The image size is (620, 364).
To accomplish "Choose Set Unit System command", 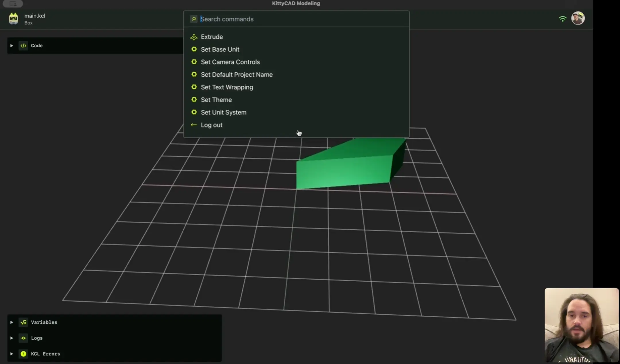I will 223,113.
